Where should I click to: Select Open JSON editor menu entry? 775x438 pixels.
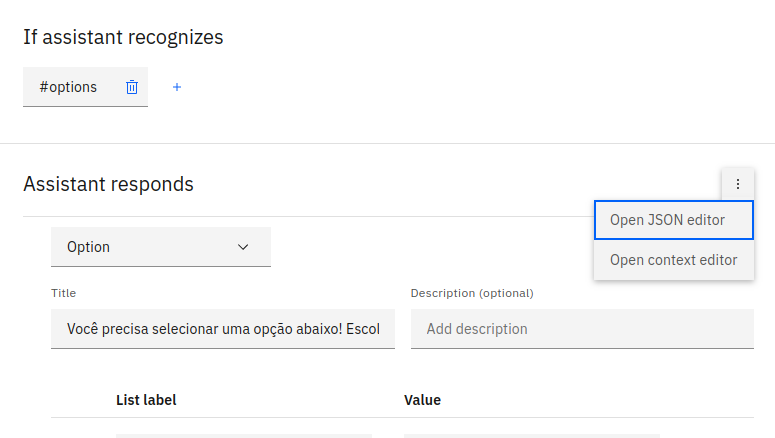[x=674, y=220]
